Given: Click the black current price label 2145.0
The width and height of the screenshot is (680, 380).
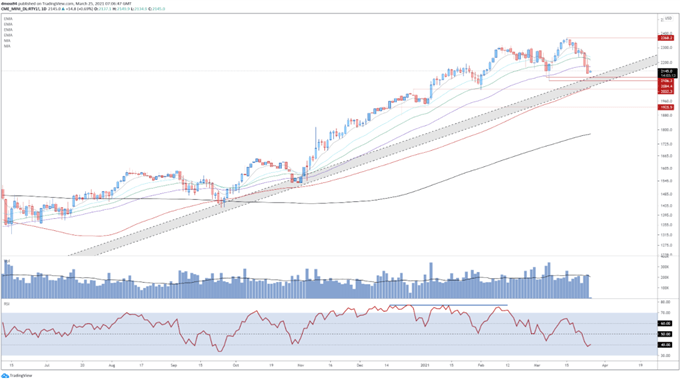Looking at the screenshot, I should click(667, 73).
